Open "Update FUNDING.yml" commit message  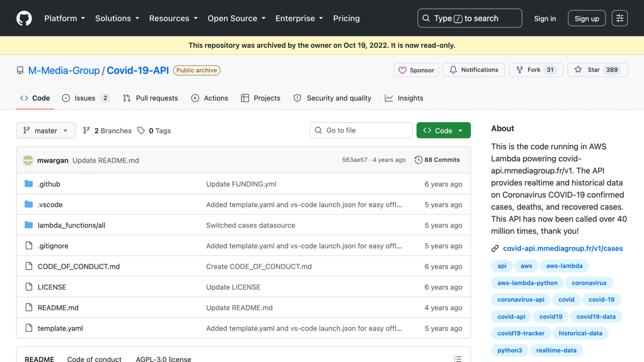pyautogui.click(x=241, y=184)
